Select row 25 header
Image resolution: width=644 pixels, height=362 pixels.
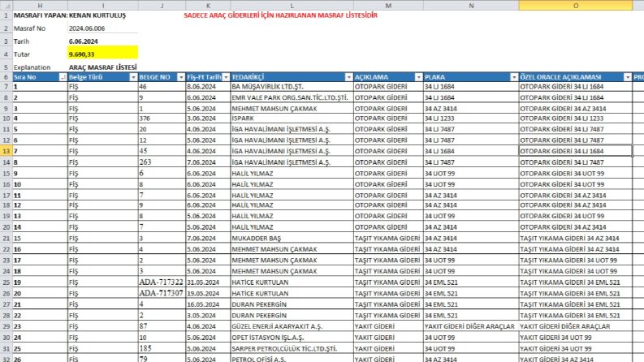tap(6, 282)
